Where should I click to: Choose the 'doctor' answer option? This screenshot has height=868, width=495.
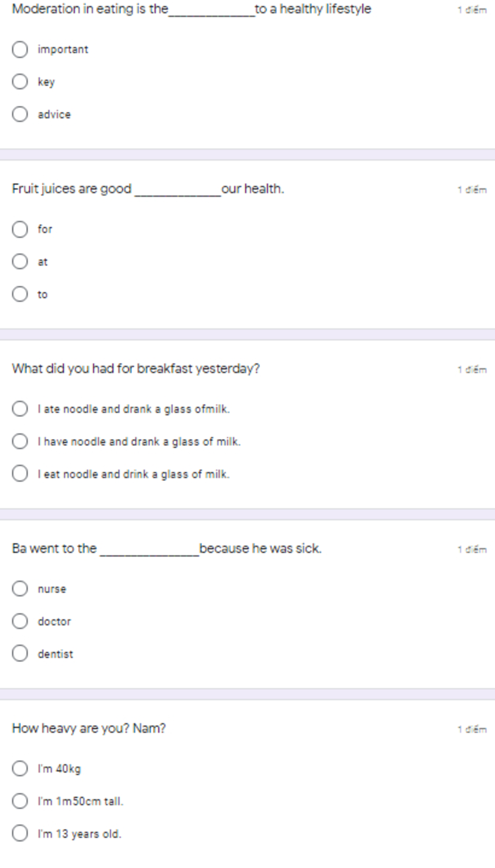pyautogui.click(x=20, y=621)
